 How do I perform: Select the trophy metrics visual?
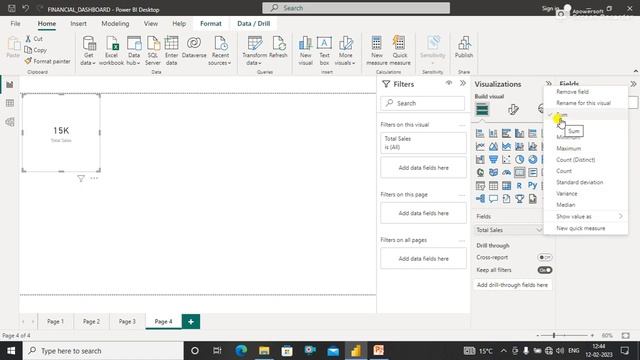(x=519, y=199)
